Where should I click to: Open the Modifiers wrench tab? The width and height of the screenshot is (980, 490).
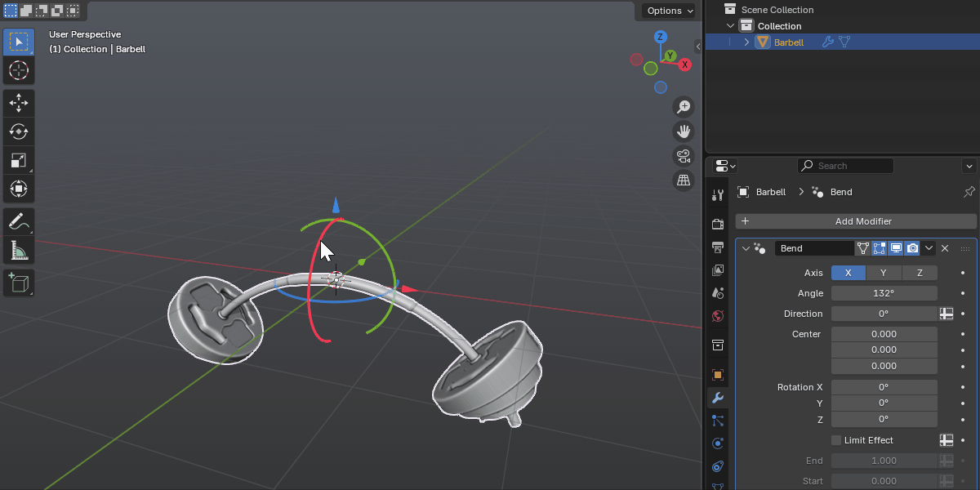tap(718, 398)
